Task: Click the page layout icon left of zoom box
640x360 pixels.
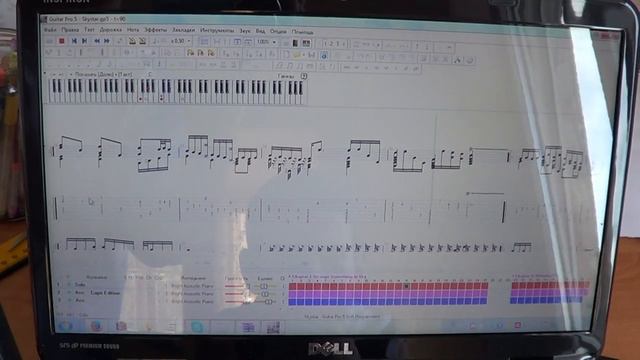Action: (x=248, y=42)
